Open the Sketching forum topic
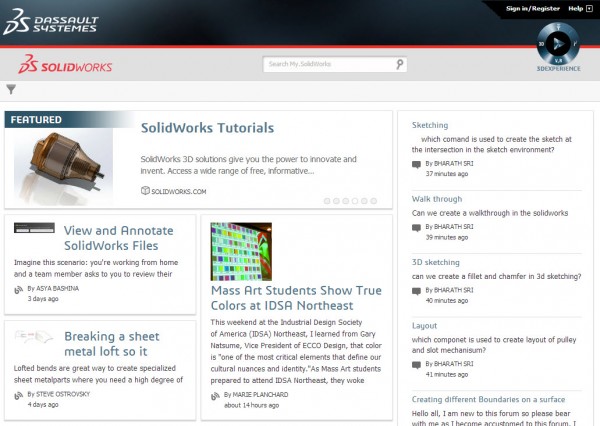 click(430, 125)
